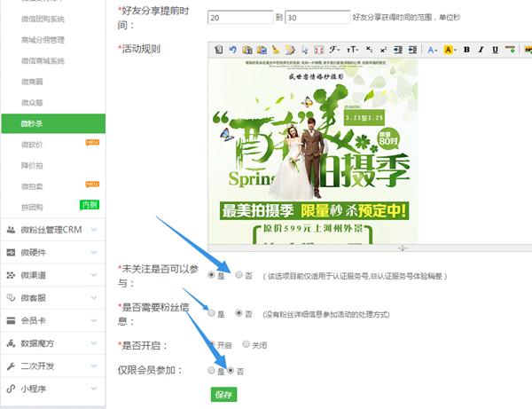Screen dimensions: 532x409
Task: Click the 微渠道 sidebar icon
Action: (11, 275)
